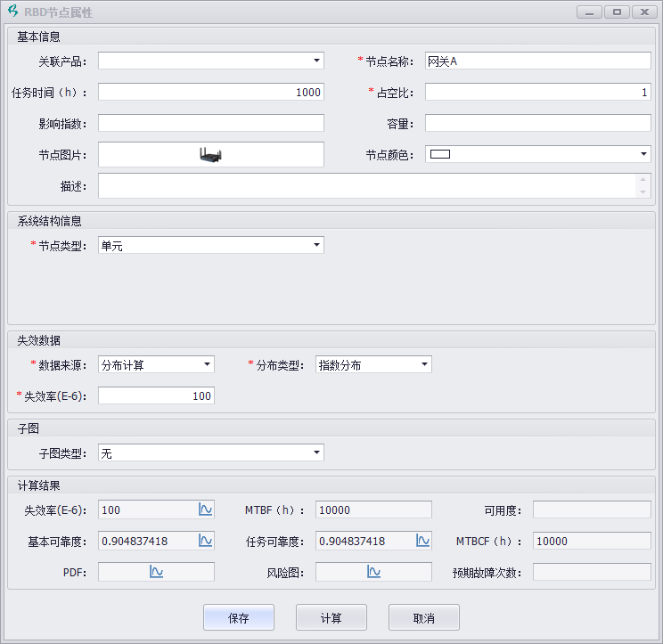
Task: Click the app logo in title bar
Action: pyautogui.click(x=13, y=11)
